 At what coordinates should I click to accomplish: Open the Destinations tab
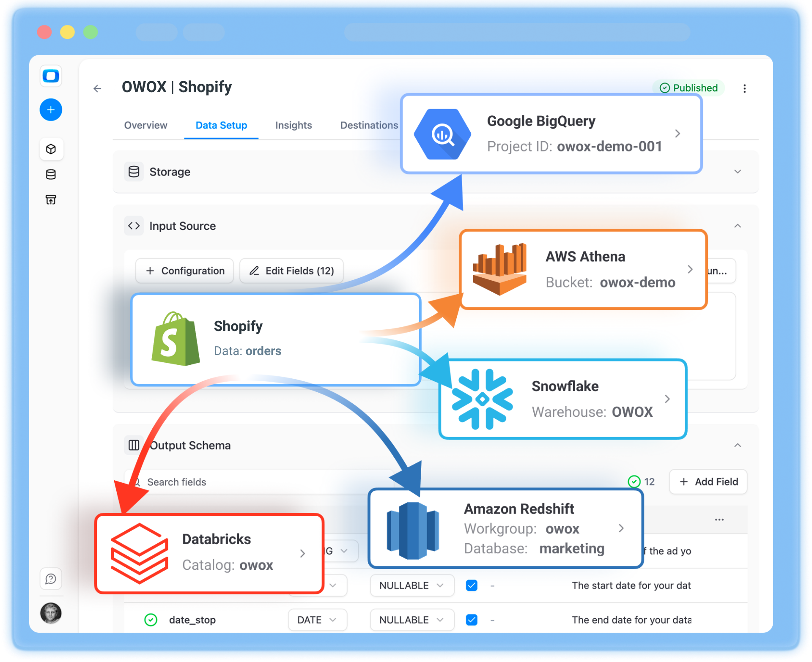pyautogui.click(x=369, y=125)
